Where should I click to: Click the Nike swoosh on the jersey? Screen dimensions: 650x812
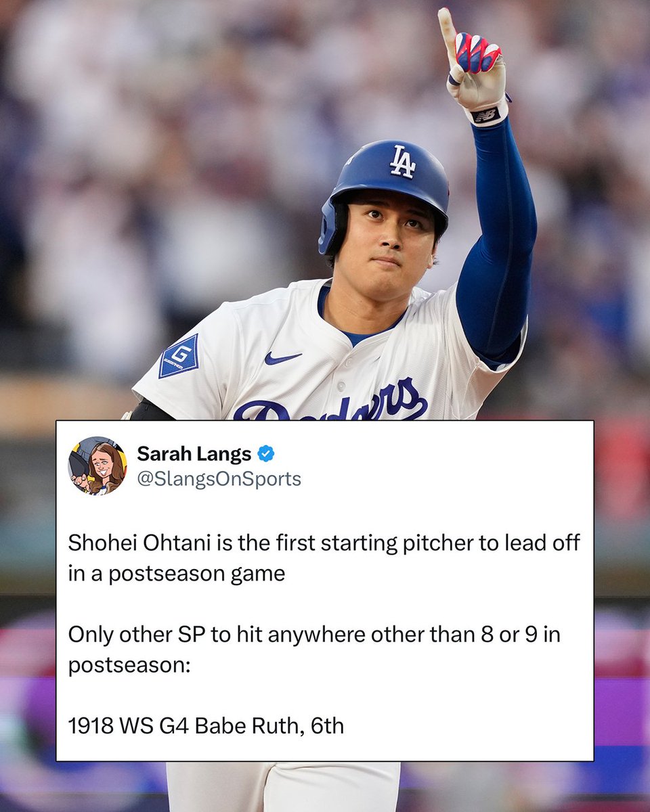click(282, 358)
